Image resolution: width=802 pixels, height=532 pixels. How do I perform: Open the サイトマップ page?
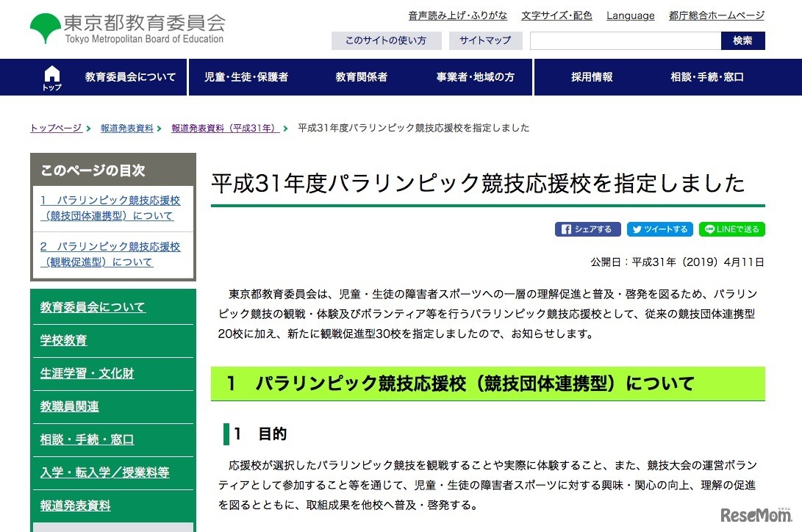click(x=484, y=40)
